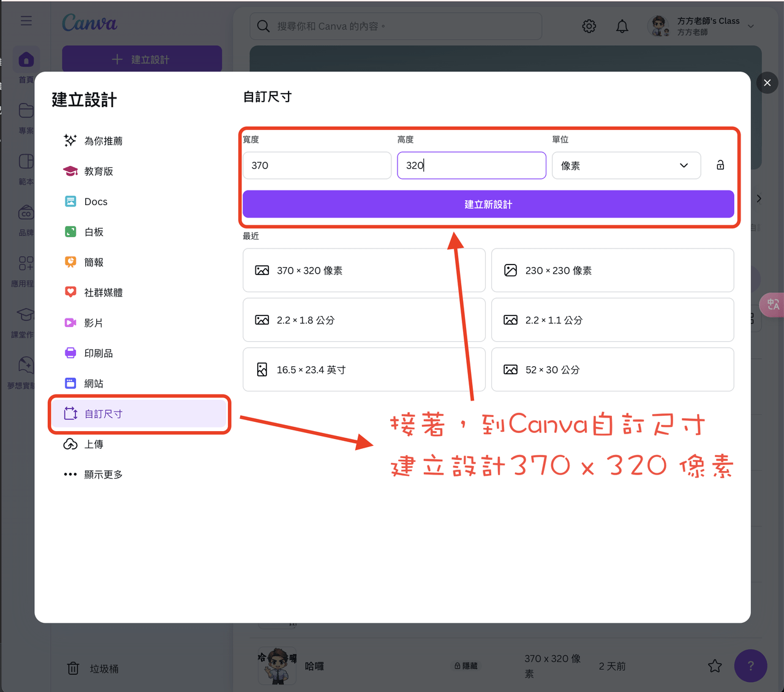Pick the recent 2.2 × 1.8 公分 size
The height and width of the screenshot is (692, 784).
point(364,320)
